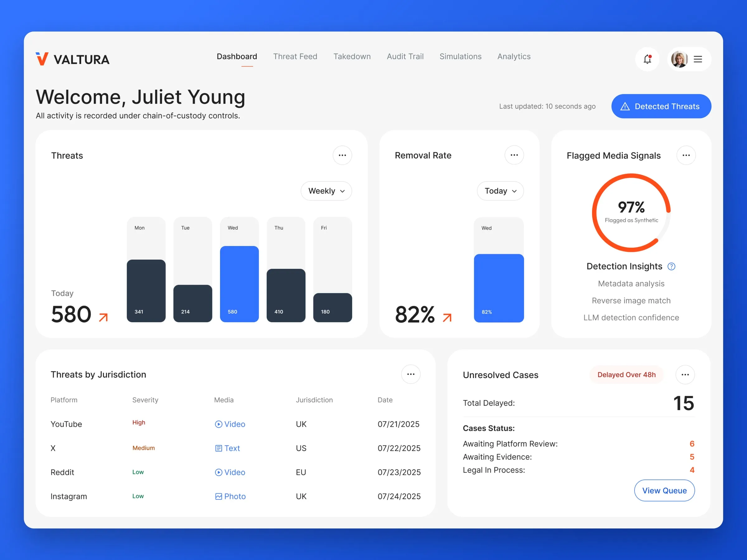Click the Removal Rate 82% bar
Image resolution: width=747 pixels, height=560 pixels.
coord(498,288)
